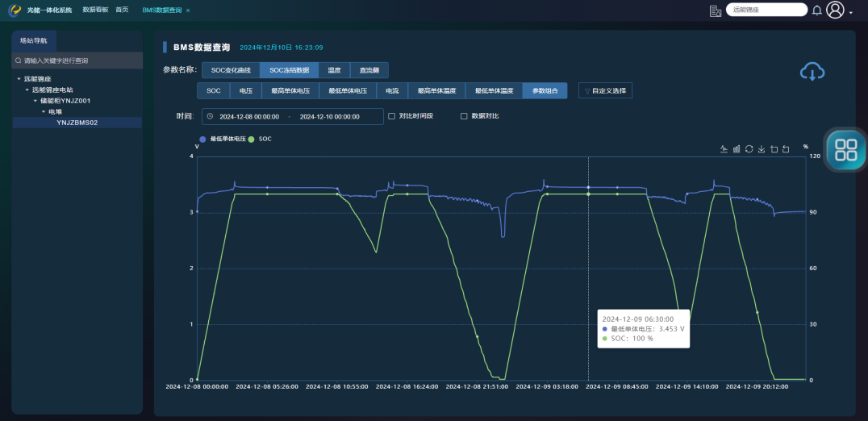Viewport: 868px width, 421px height.
Task: Click the report icon beside station search
Action: click(715, 10)
